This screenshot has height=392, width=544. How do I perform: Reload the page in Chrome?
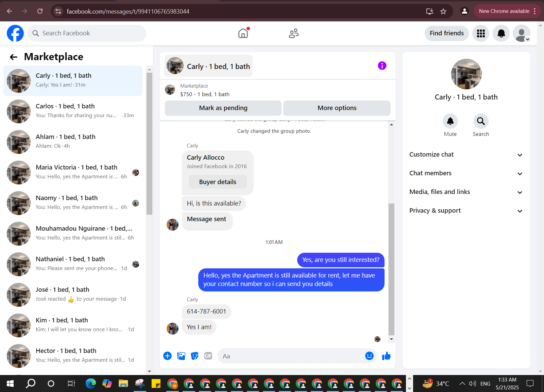pyautogui.click(x=40, y=11)
